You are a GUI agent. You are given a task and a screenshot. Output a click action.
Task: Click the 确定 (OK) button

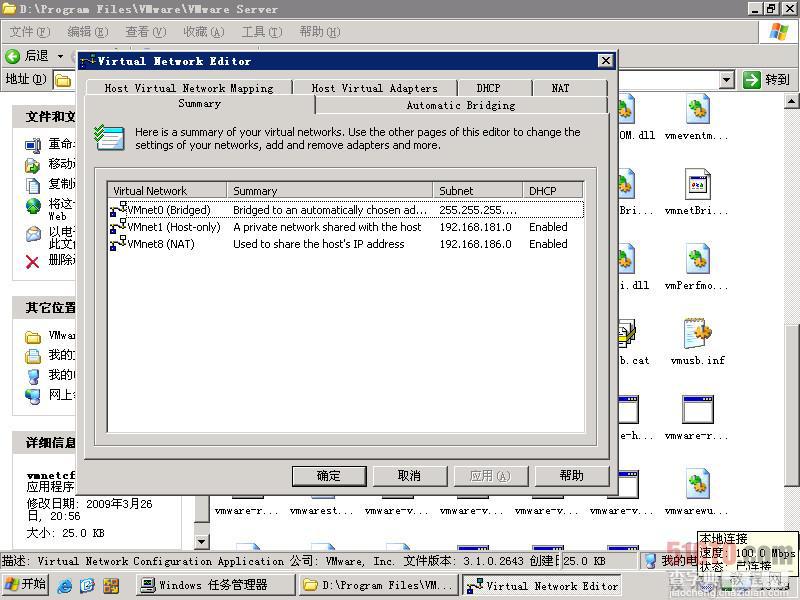329,476
